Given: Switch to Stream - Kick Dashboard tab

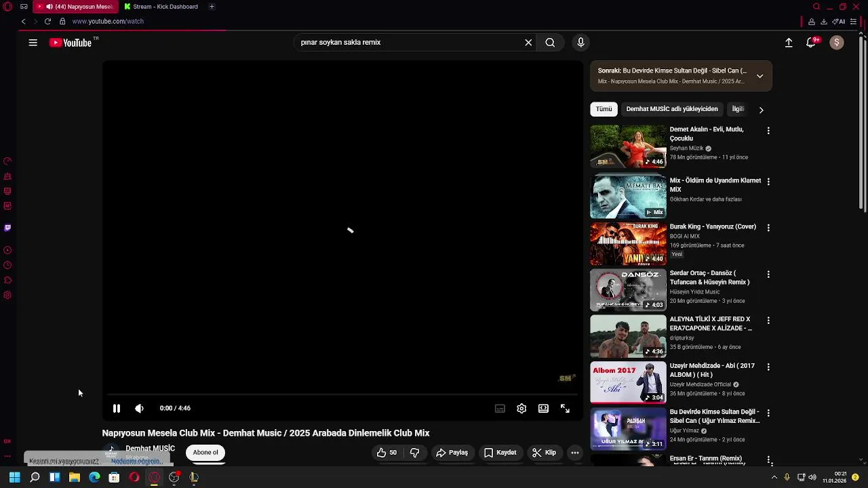Looking at the screenshot, I should click(161, 7).
